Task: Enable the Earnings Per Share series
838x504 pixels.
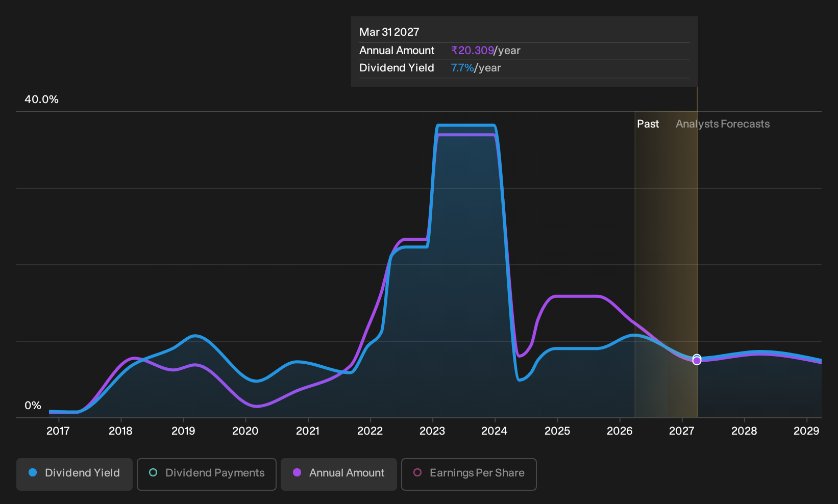Action: click(x=469, y=474)
